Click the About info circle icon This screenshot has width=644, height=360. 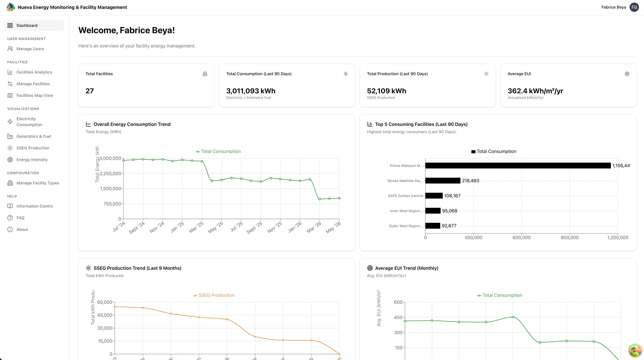pos(10,230)
